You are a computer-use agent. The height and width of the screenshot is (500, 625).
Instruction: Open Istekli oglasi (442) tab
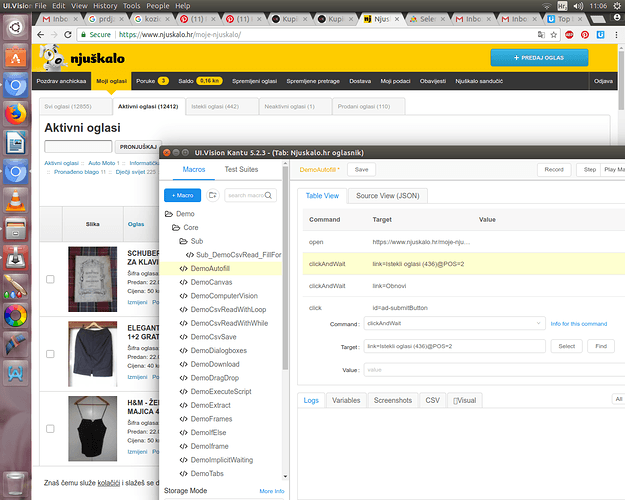click(222, 106)
